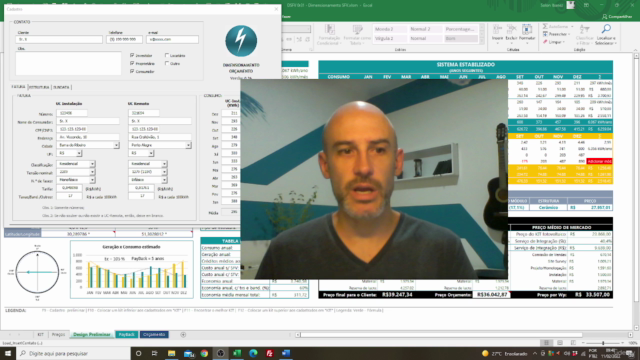Click the zoom slider in status bar
This screenshot has height=360, width=640.
tap(603, 343)
